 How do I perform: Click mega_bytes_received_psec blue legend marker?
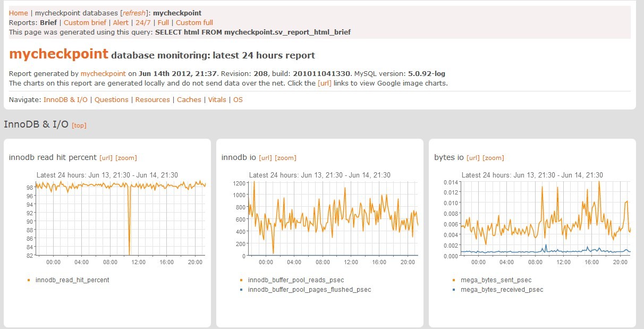click(x=454, y=290)
